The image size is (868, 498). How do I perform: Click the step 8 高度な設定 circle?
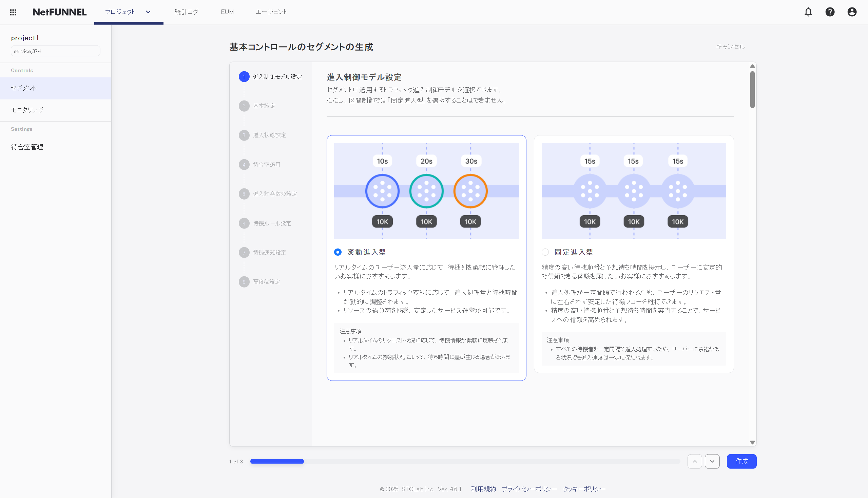point(244,282)
